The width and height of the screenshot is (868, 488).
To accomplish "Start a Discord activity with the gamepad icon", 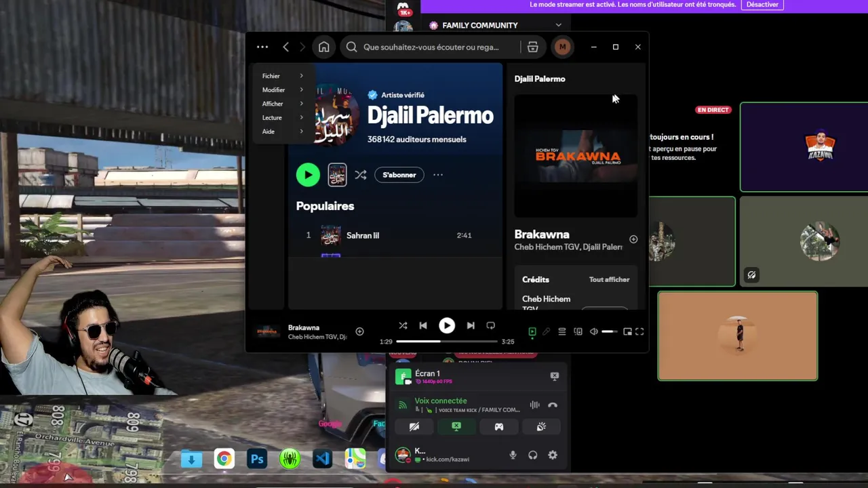I will click(x=498, y=426).
